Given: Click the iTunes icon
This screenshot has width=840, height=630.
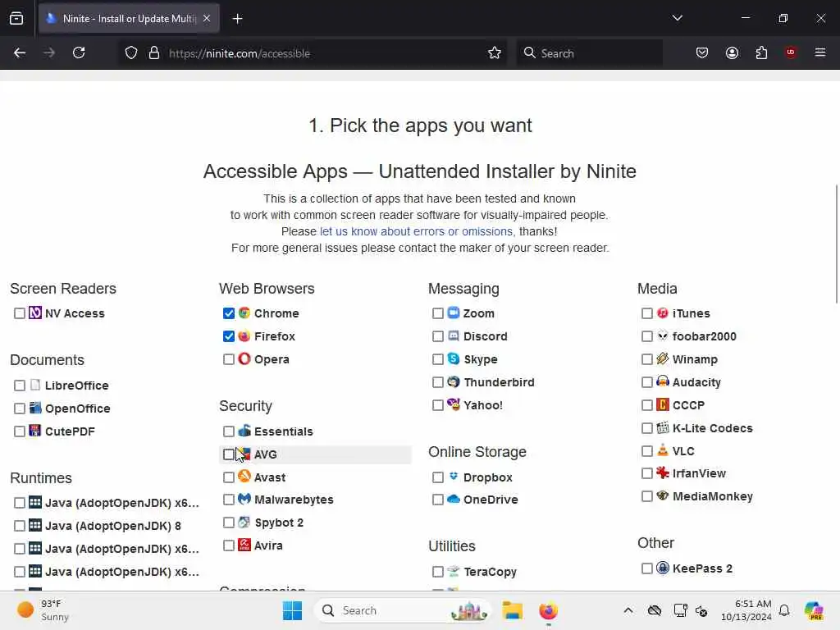Looking at the screenshot, I should click(x=663, y=313).
